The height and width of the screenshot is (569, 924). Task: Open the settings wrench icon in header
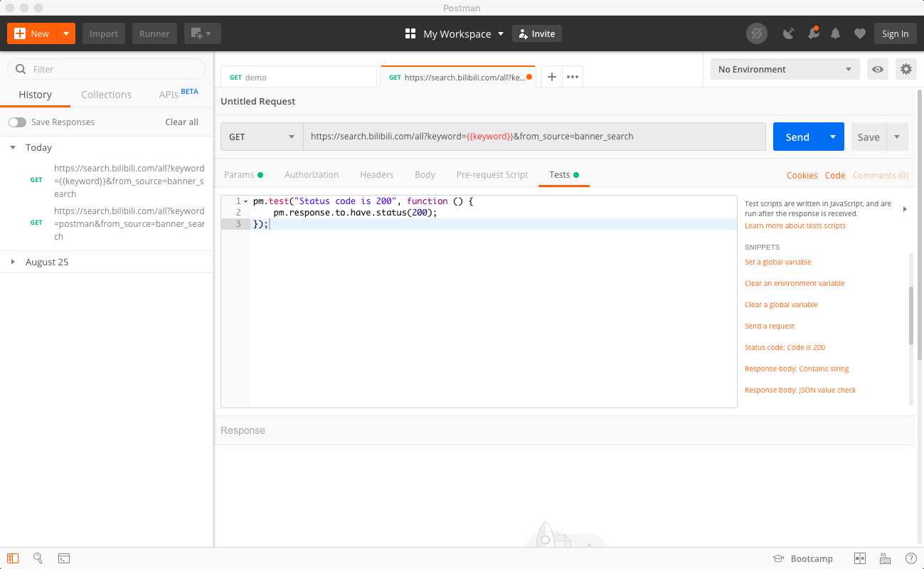pos(813,33)
